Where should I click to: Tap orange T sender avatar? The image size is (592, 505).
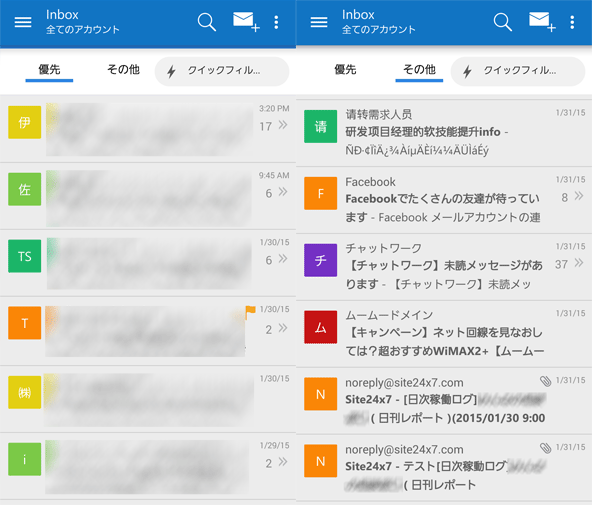pyautogui.click(x=25, y=323)
